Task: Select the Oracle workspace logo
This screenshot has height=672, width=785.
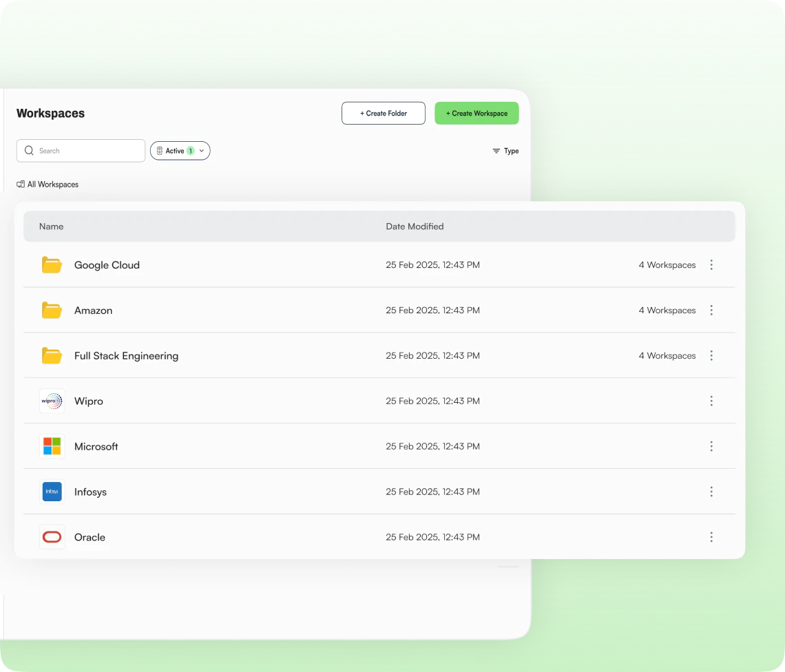Action: 52,537
